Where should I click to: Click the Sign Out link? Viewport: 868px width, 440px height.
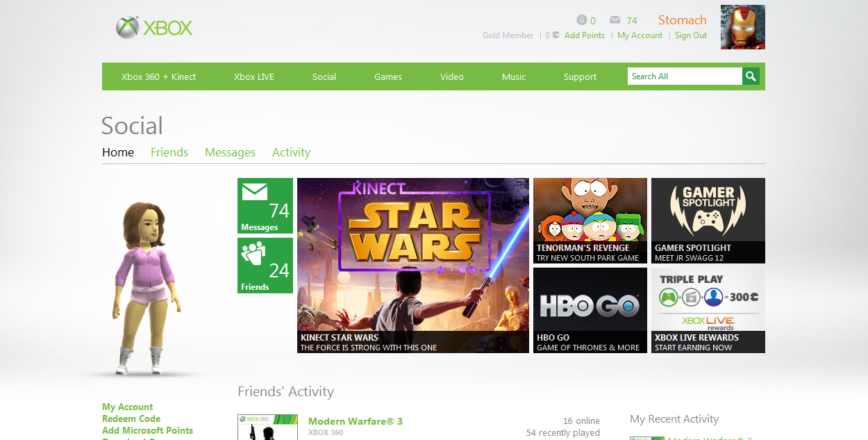691,35
